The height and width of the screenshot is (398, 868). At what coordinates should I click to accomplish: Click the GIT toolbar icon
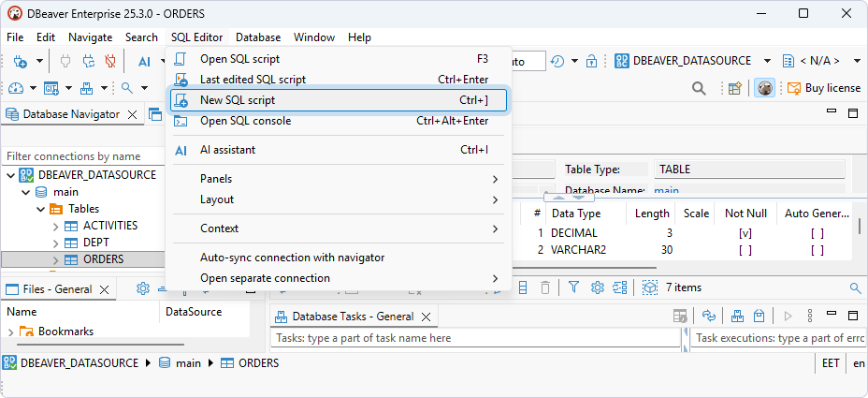pyautogui.click(x=51, y=88)
